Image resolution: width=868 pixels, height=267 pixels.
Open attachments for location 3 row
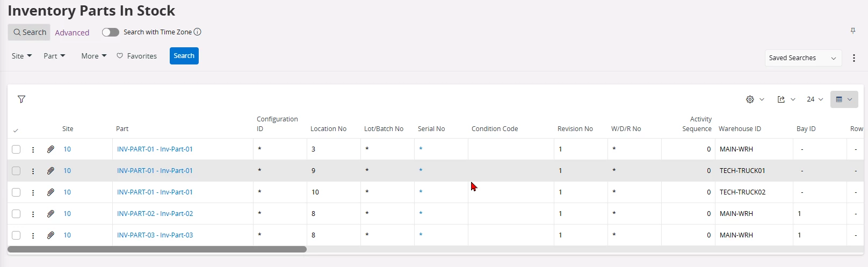(x=50, y=149)
